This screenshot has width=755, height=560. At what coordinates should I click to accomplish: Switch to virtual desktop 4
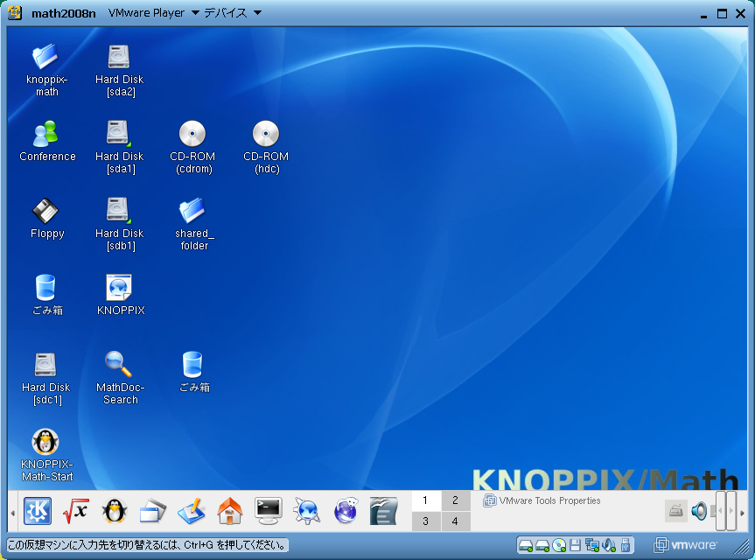pos(456,521)
